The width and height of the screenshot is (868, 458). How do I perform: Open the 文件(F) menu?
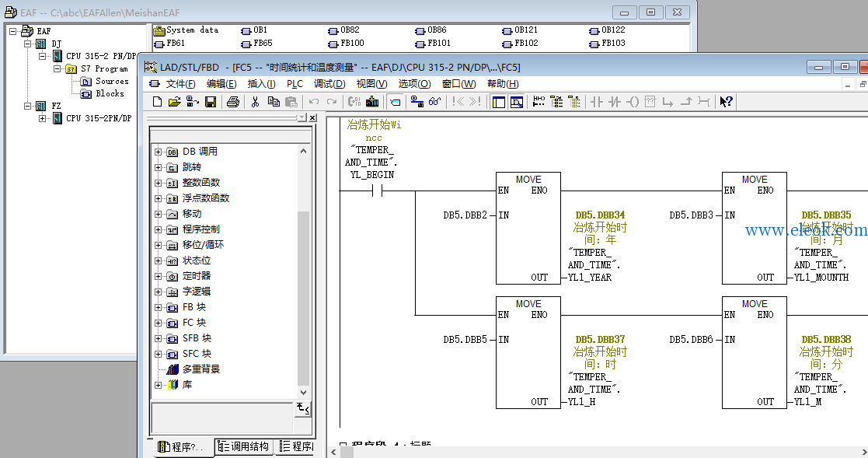coord(180,84)
